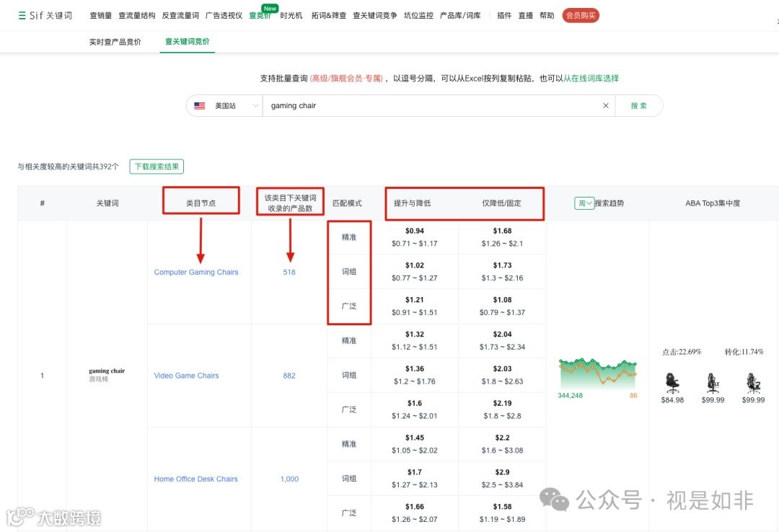The width and height of the screenshot is (779, 532).
Task: Click the $84.98 gaming chair thumbnail
Action: pyautogui.click(x=672, y=382)
